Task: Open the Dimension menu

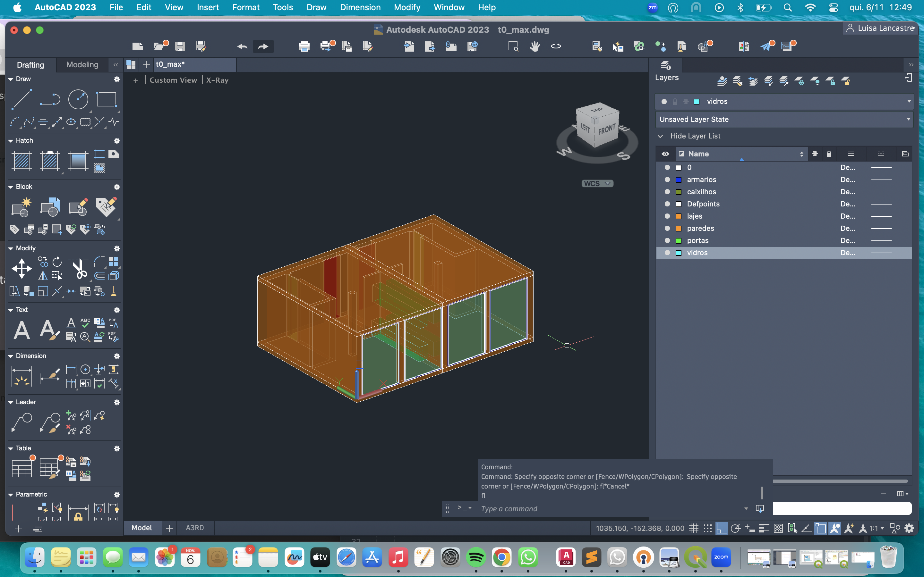Action: [x=360, y=7]
